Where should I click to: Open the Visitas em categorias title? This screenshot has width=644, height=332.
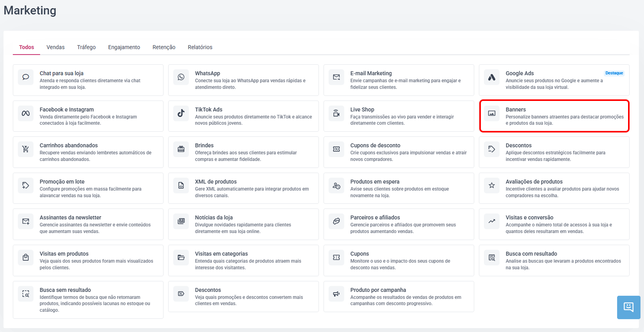coord(221,254)
